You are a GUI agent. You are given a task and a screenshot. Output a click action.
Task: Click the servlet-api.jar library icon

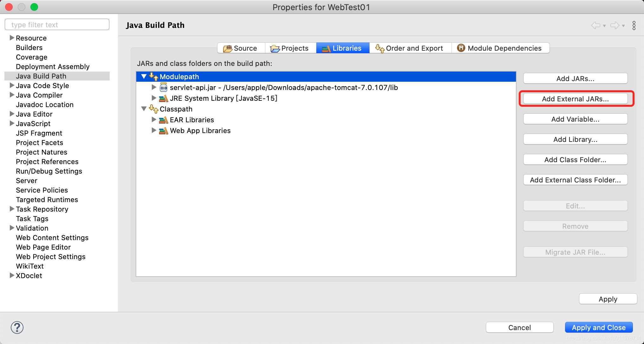(x=163, y=88)
